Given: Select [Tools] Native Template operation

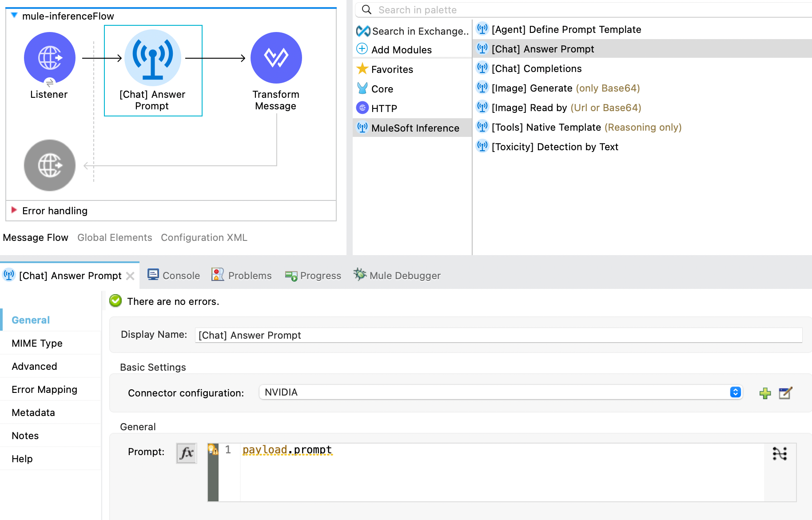Looking at the screenshot, I should point(587,127).
